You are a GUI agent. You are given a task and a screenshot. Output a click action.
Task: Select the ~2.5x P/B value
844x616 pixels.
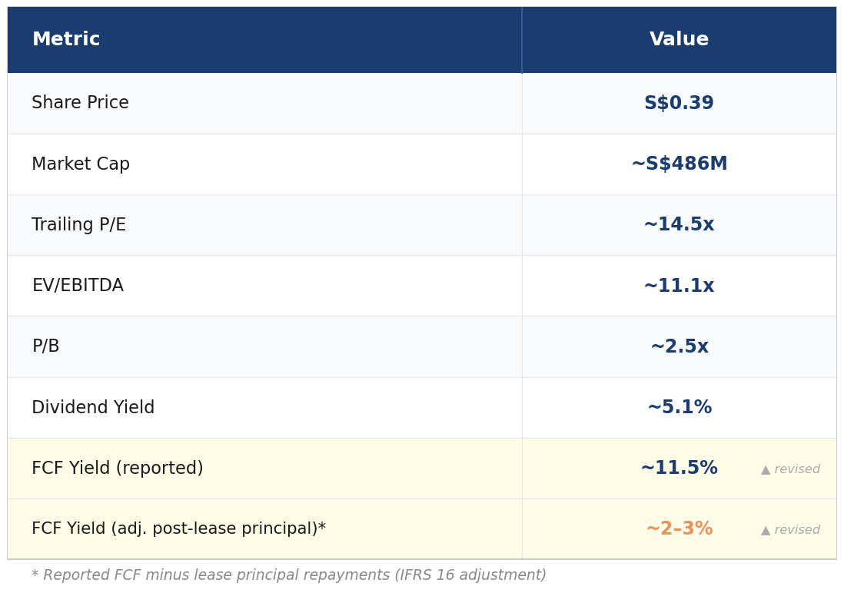(x=680, y=346)
